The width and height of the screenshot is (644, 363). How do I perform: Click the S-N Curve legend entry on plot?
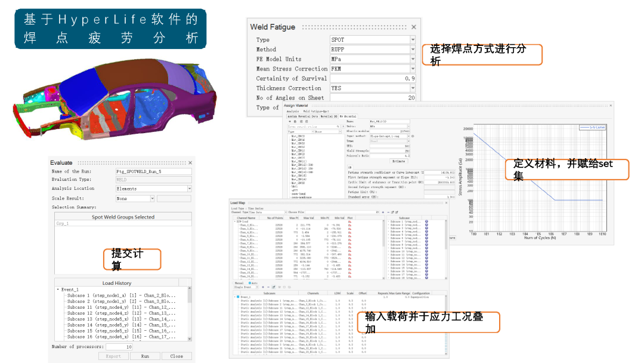(592, 127)
